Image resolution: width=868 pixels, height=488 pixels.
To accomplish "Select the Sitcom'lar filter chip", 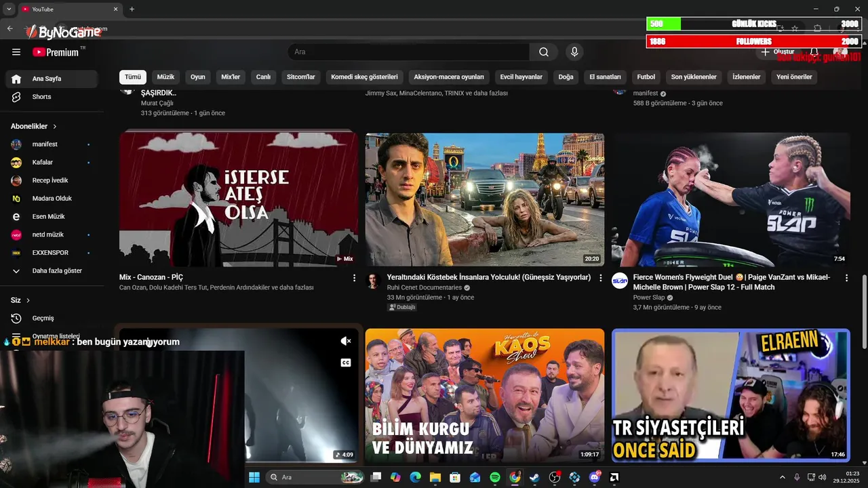I will click(301, 77).
